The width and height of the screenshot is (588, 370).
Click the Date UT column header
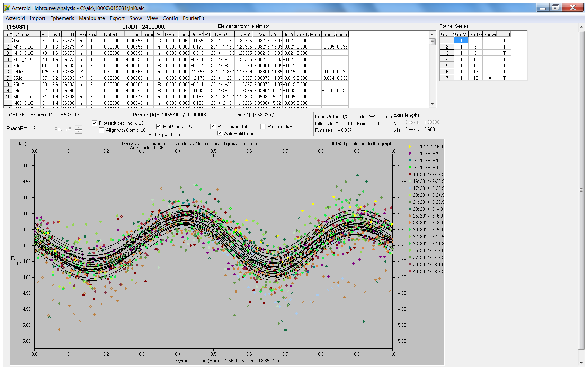[x=223, y=34]
